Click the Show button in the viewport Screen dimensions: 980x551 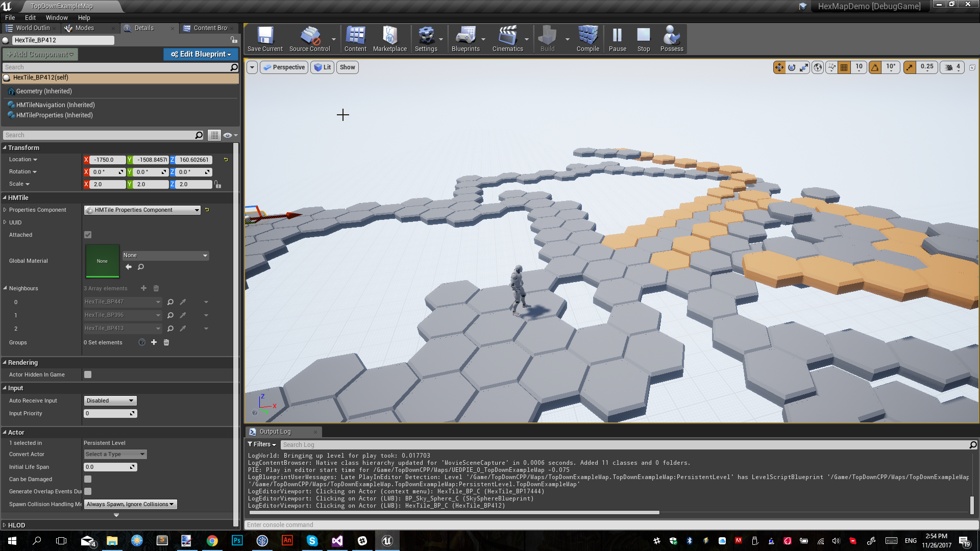point(347,67)
